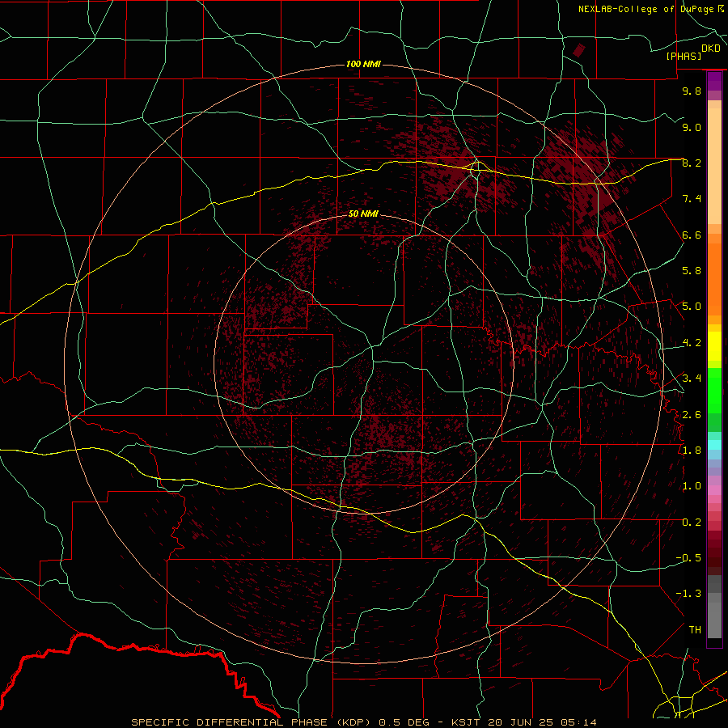The image size is (728, 728).
Task: Click the 100 NMI range ring label
Action: coord(363,64)
